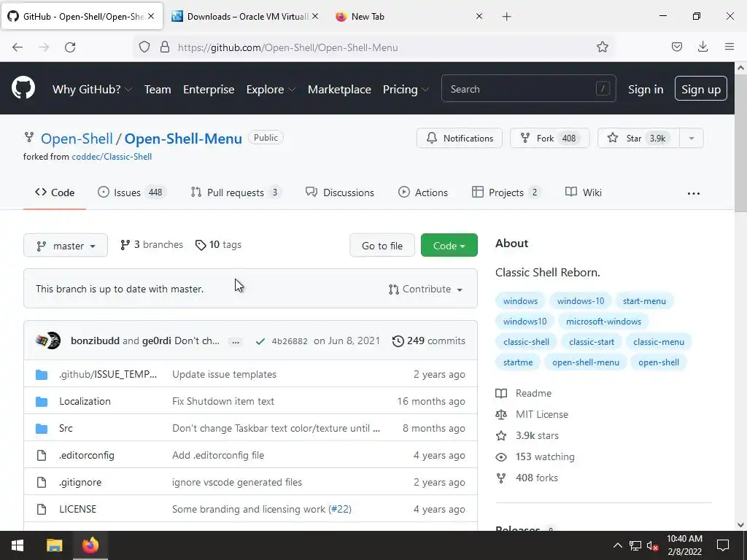The image size is (747, 560).
Task: Open the Windows Start button
Action: tap(18, 545)
